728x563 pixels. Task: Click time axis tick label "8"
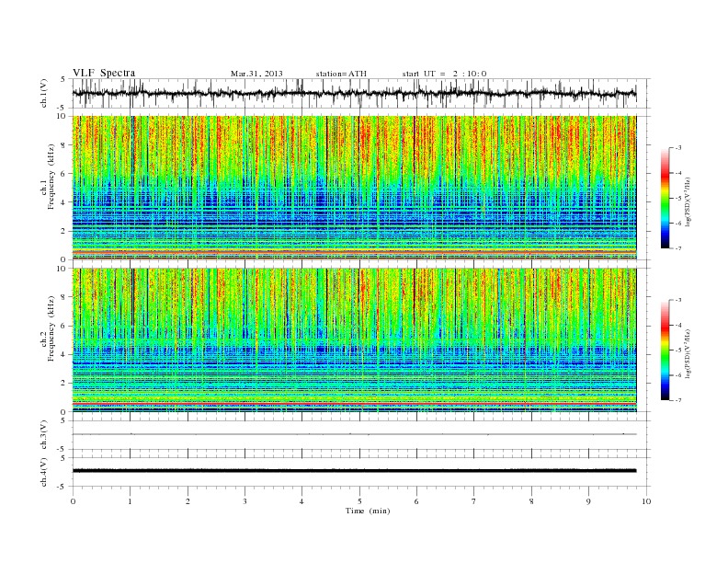click(531, 501)
